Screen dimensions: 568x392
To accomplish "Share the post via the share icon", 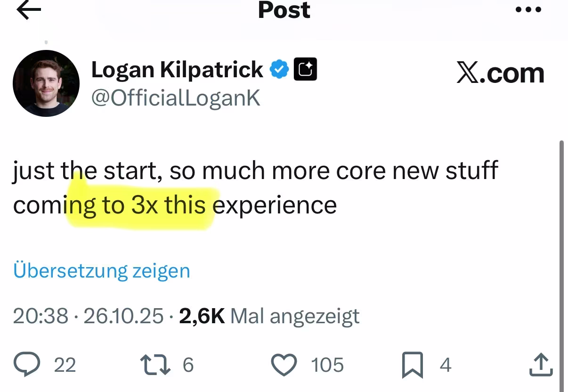I will (x=540, y=363).
